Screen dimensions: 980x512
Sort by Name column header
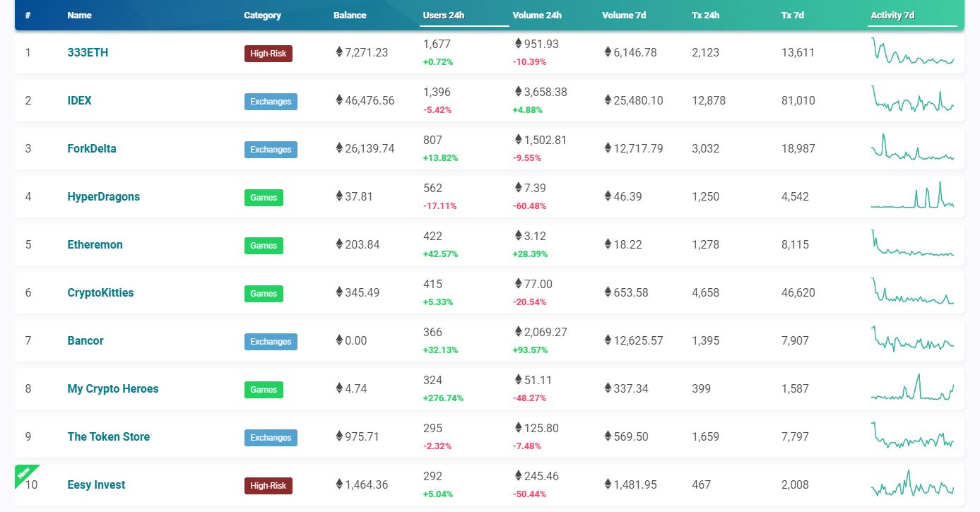click(79, 15)
